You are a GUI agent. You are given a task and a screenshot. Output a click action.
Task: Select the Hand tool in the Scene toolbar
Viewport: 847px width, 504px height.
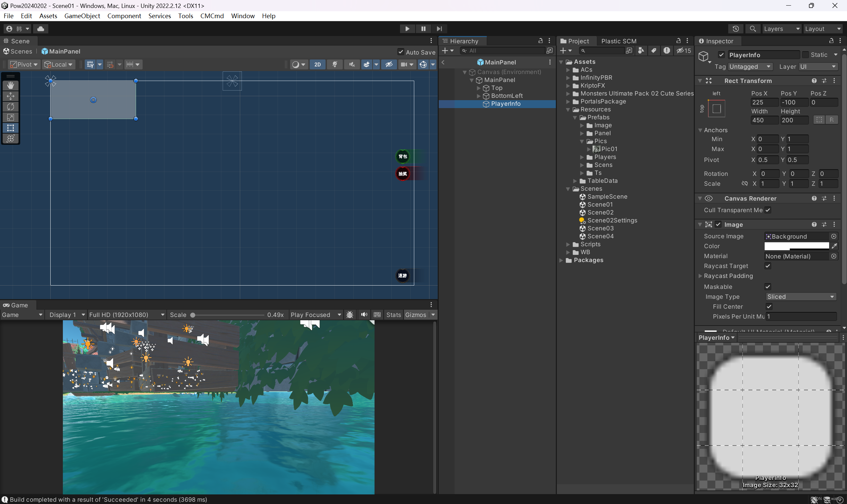pyautogui.click(x=11, y=85)
